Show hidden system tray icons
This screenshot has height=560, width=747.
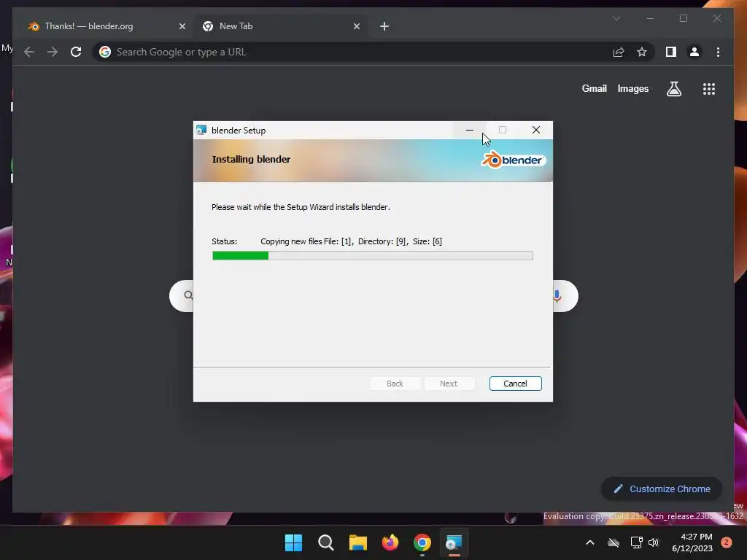tap(589, 542)
